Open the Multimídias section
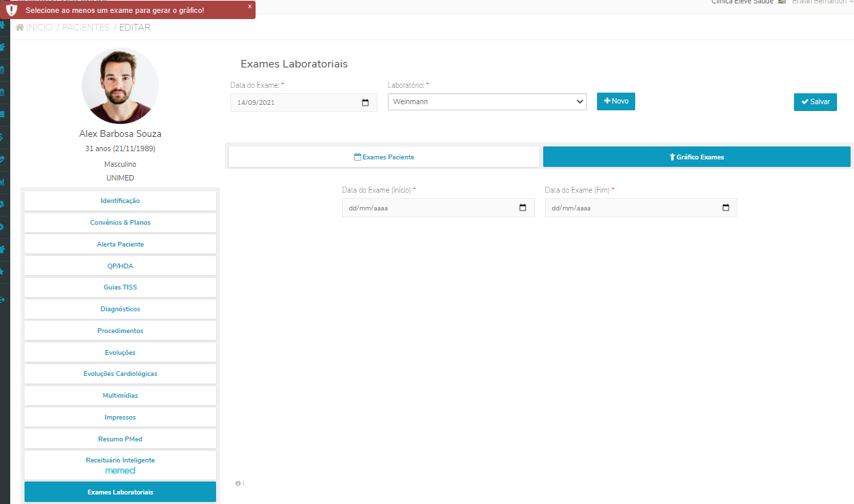The image size is (854, 504). (120, 396)
